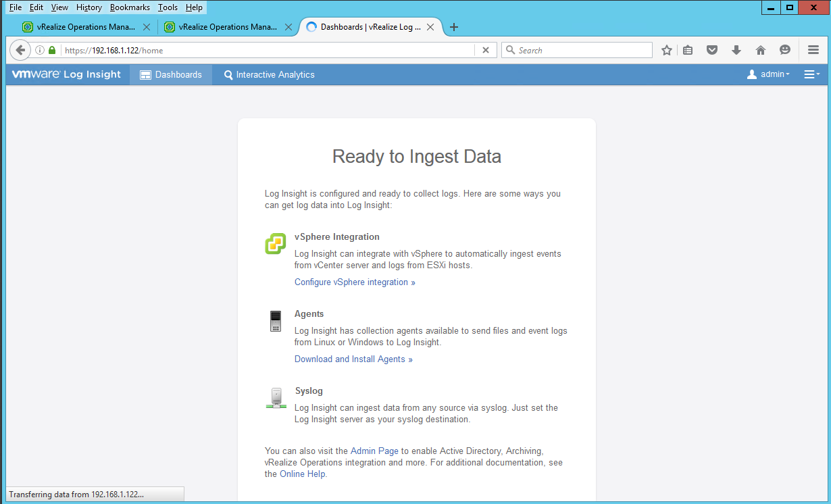This screenshot has height=504, width=831.
Task: Open the Online Help link
Action: click(x=303, y=474)
